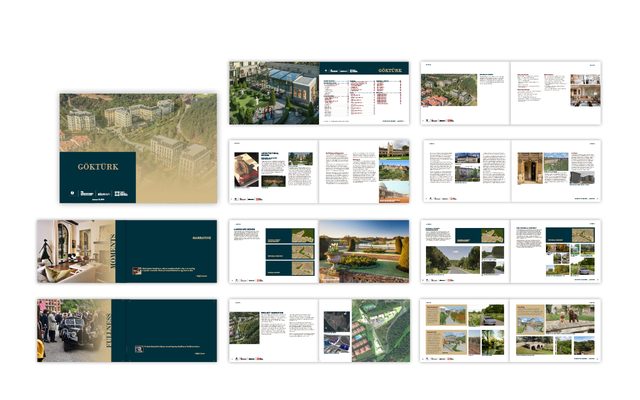Open the GÖKTÜRK cover page thumbnail
Image resolution: width=640 pixels, height=400 pixels.
click(138, 148)
